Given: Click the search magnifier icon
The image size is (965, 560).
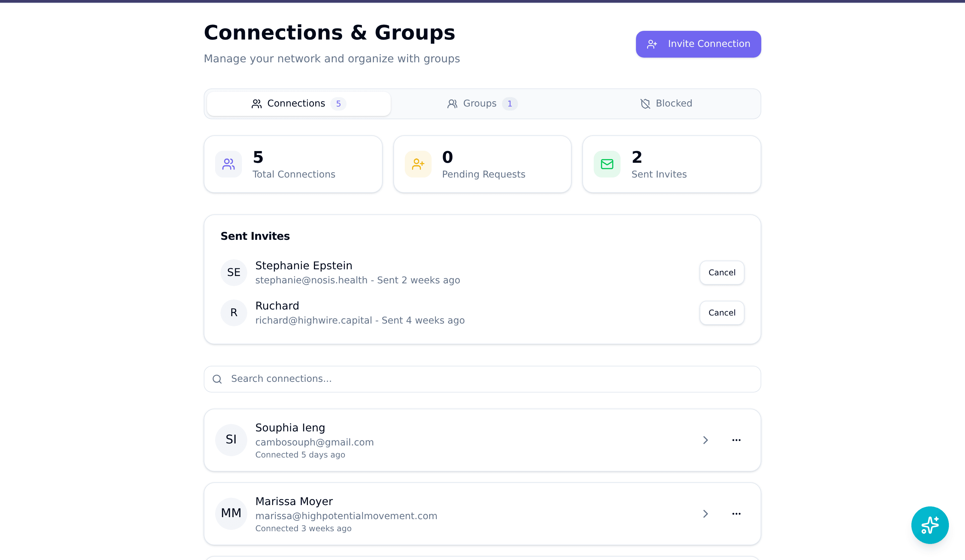Looking at the screenshot, I should (217, 379).
